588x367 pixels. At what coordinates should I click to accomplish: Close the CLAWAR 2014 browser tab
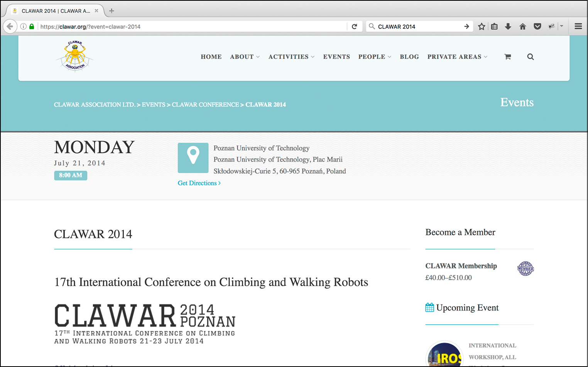pyautogui.click(x=96, y=11)
